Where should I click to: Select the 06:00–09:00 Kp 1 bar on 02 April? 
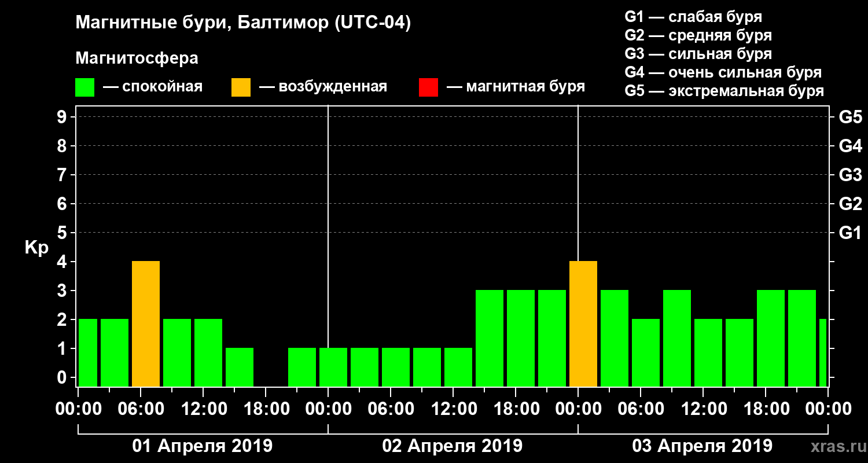396,368
